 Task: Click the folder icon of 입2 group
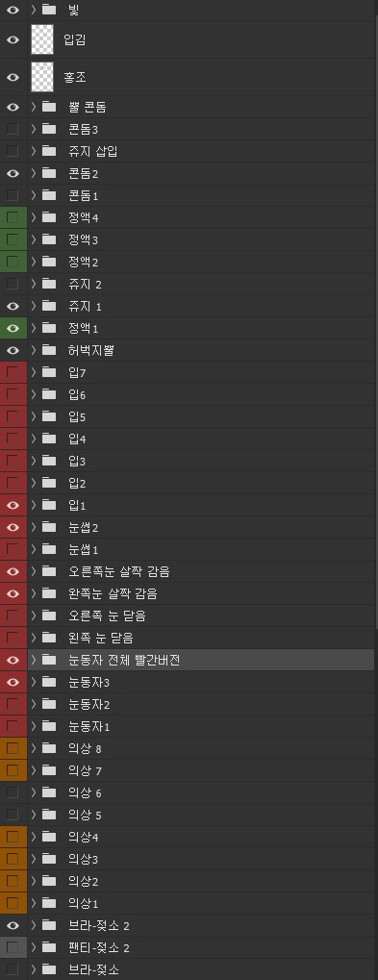click(x=49, y=483)
